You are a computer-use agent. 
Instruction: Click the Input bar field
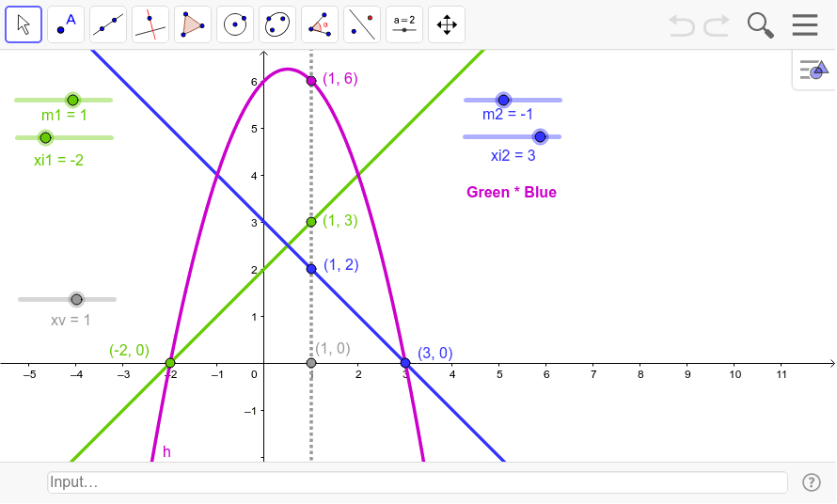pos(418,482)
